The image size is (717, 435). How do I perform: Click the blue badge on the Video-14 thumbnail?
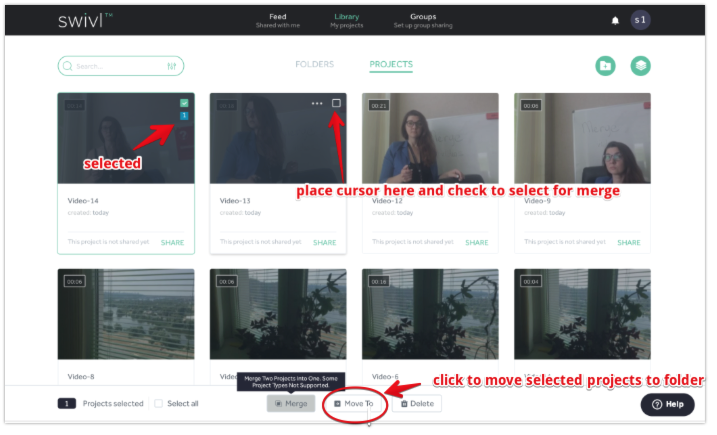point(184,116)
